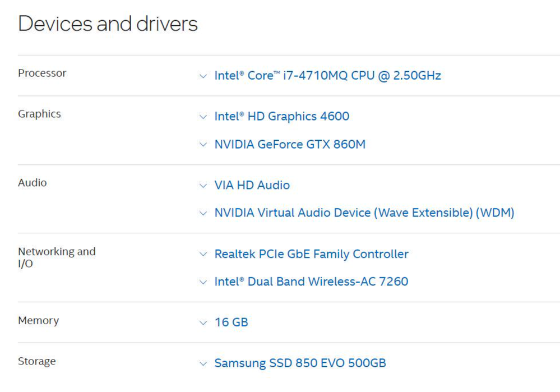This screenshot has width=560, height=392.
Task: Expand chevron next to Intel HD Graphics 4600
Action: [203, 117]
